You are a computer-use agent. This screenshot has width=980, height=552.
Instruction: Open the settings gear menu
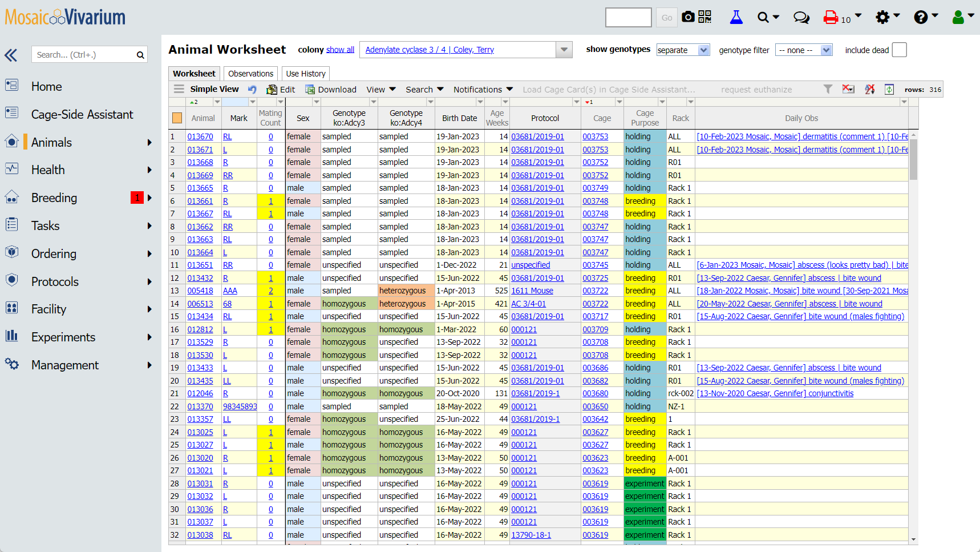tap(887, 17)
